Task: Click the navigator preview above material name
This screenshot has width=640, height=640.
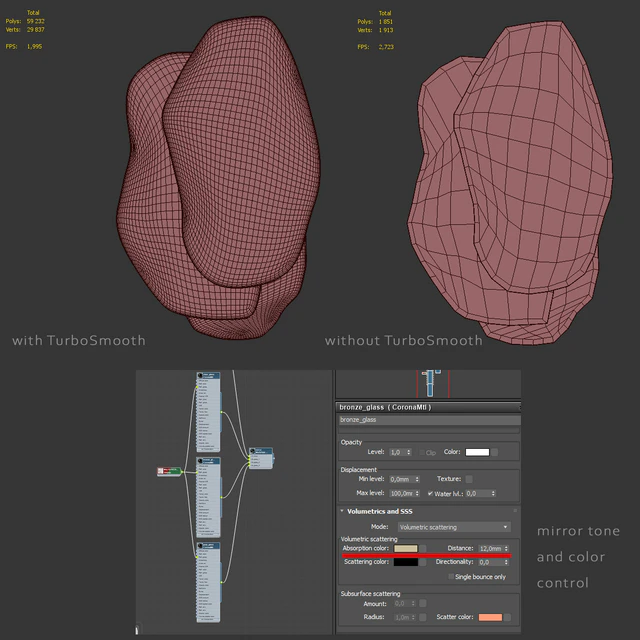Action: point(428,384)
